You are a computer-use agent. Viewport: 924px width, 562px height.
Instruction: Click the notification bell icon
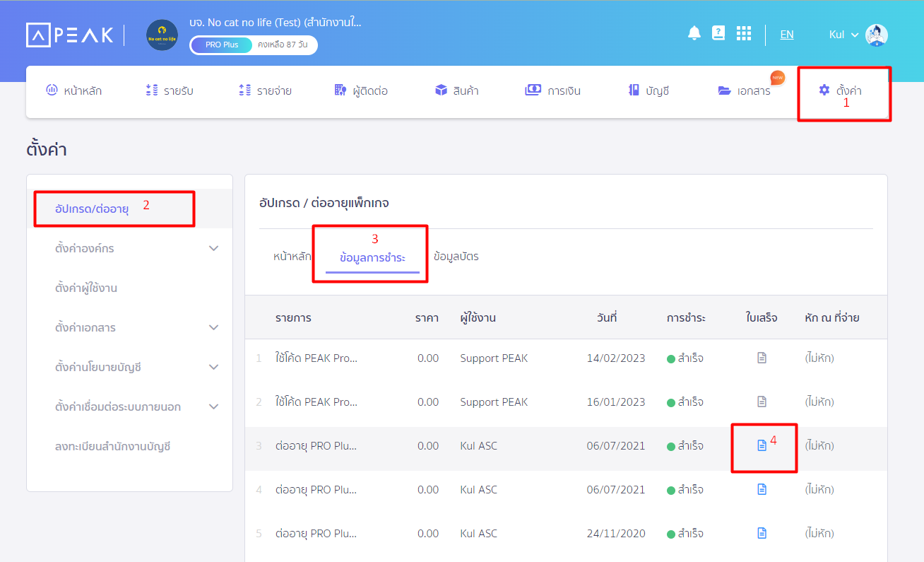pyautogui.click(x=694, y=33)
